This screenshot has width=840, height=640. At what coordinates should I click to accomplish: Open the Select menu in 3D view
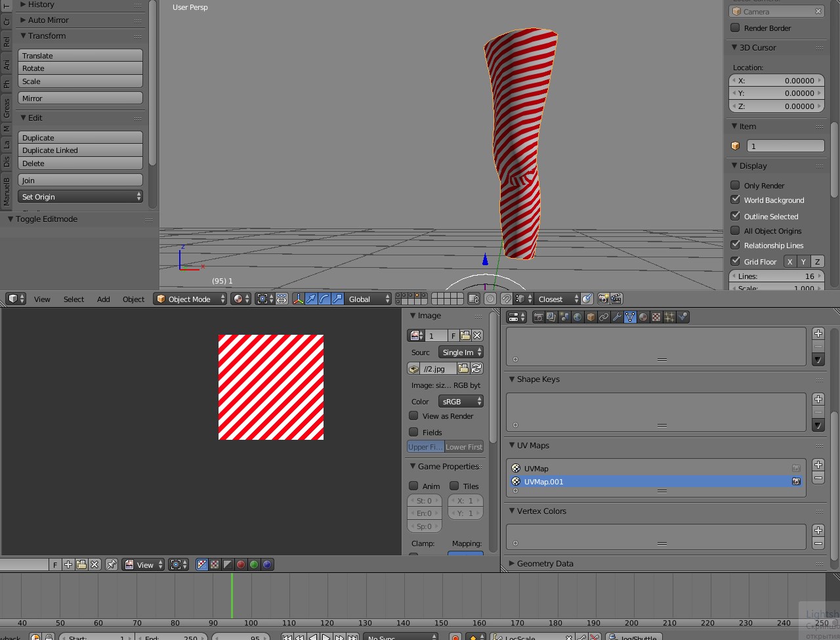(73, 299)
